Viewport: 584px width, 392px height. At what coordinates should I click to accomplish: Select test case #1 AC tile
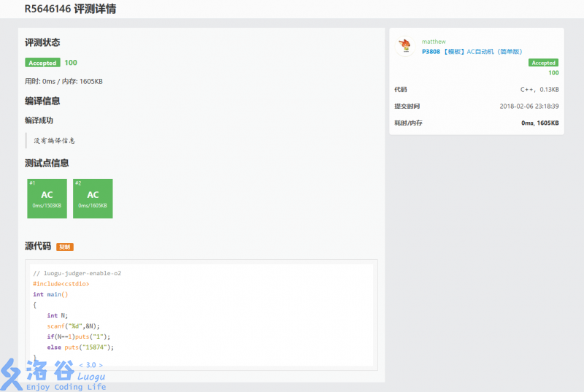(47, 199)
